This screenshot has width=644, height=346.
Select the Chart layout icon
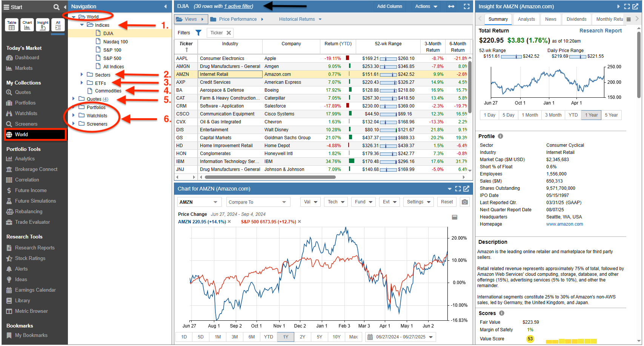(27, 25)
